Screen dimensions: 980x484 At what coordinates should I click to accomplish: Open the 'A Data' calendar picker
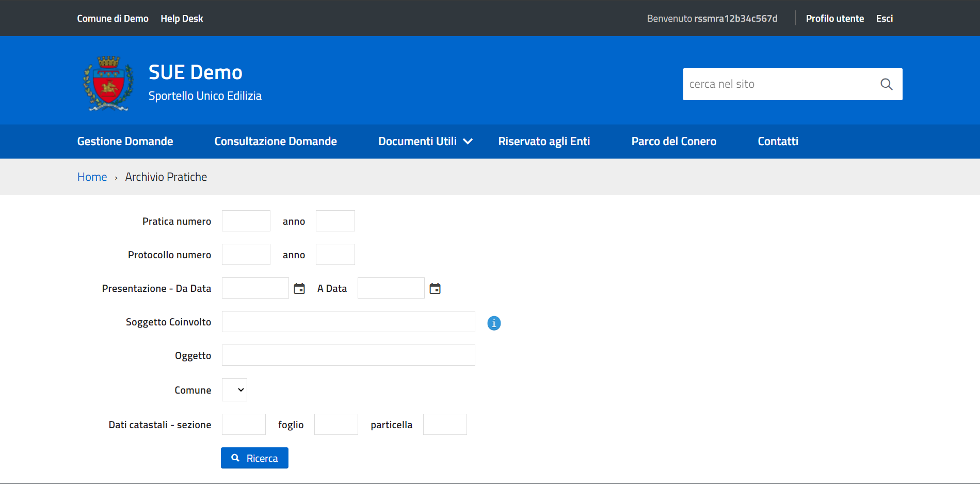point(435,289)
